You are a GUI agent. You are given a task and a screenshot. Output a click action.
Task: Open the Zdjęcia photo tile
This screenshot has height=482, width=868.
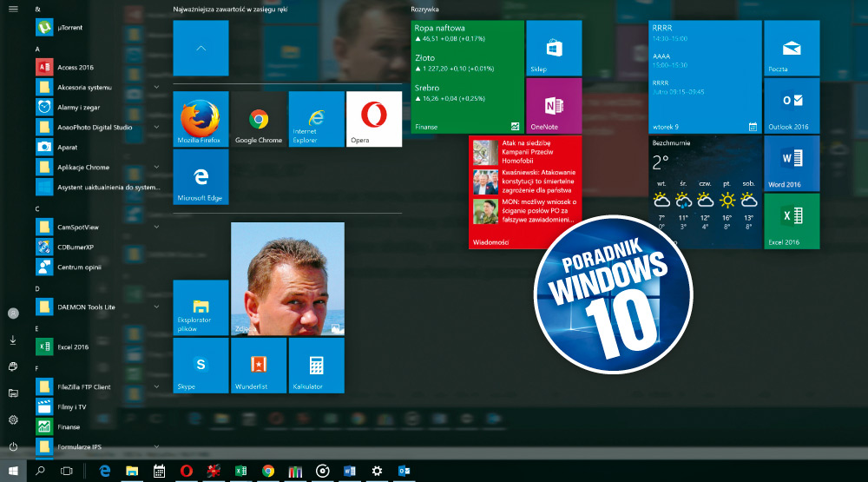point(287,279)
